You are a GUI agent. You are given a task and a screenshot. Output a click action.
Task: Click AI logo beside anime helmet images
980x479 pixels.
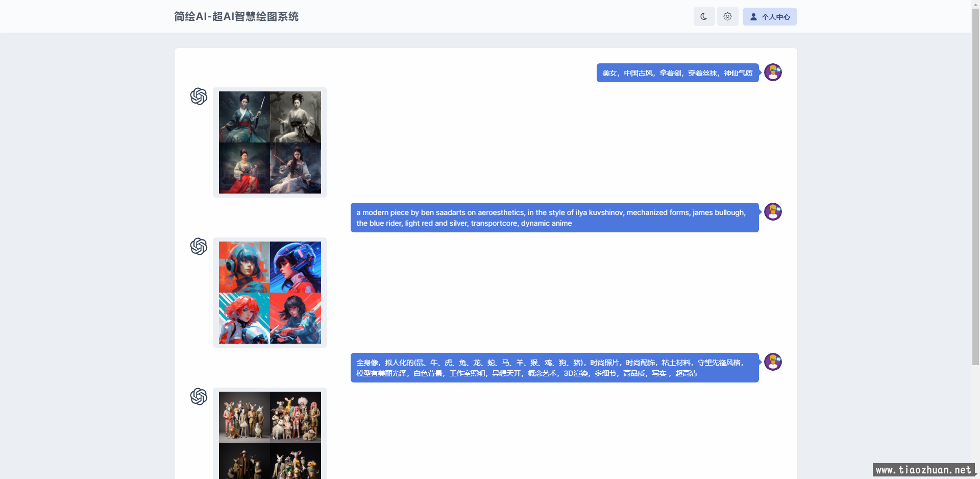(x=199, y=246)
